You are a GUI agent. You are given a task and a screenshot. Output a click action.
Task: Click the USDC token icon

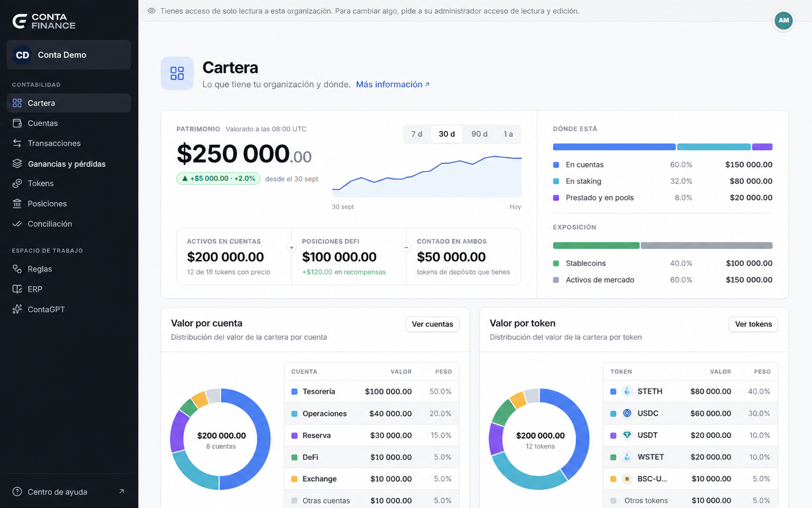627,413
